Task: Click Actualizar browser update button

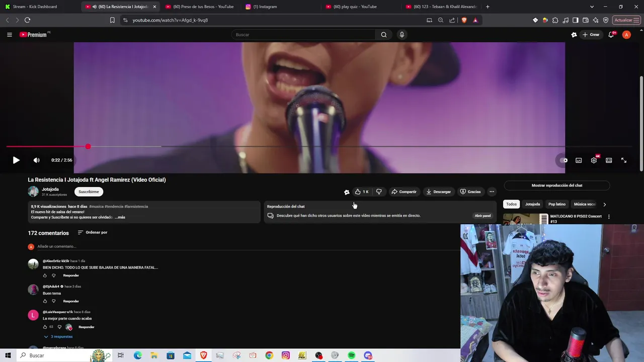Action: [x=626, y=20]
